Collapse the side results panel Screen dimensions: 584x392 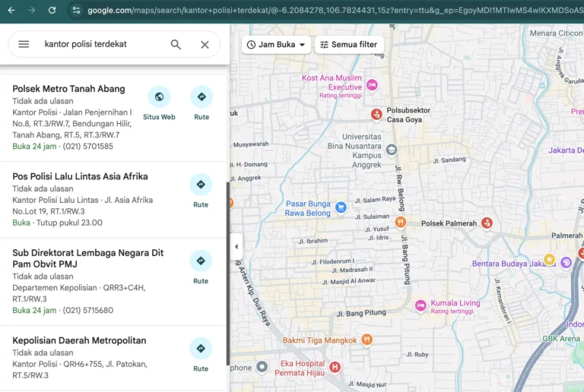236,247
